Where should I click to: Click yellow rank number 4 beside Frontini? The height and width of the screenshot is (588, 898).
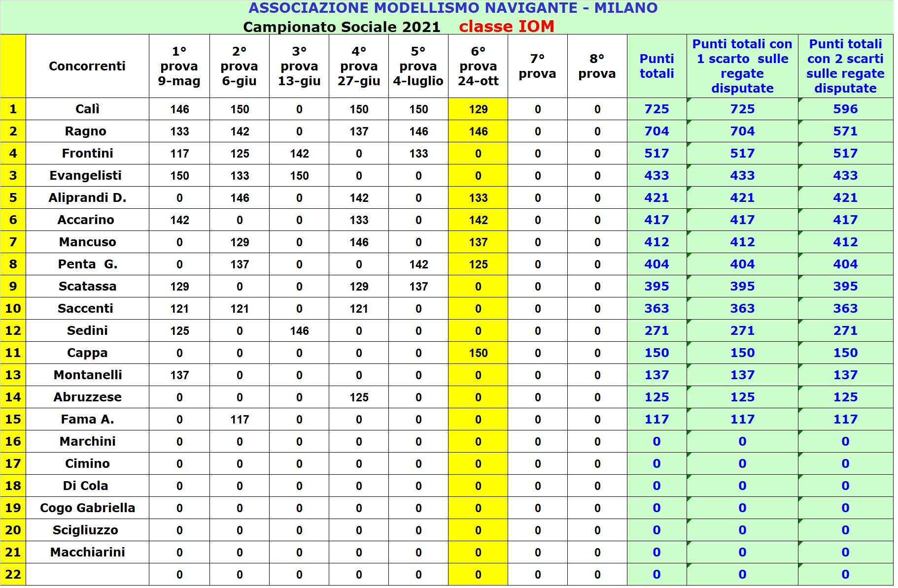tap(13, 153)
